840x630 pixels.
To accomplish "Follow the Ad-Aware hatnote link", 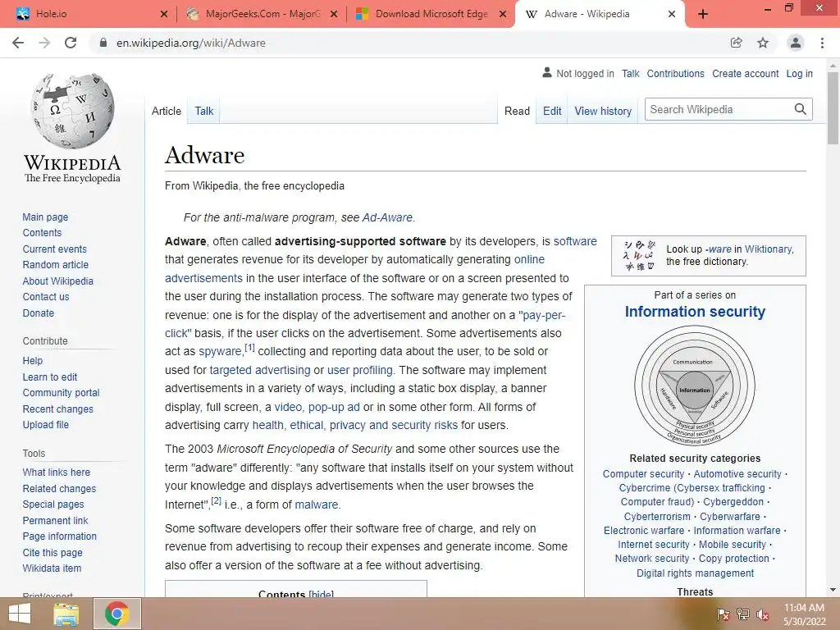I will click(387, 217).
